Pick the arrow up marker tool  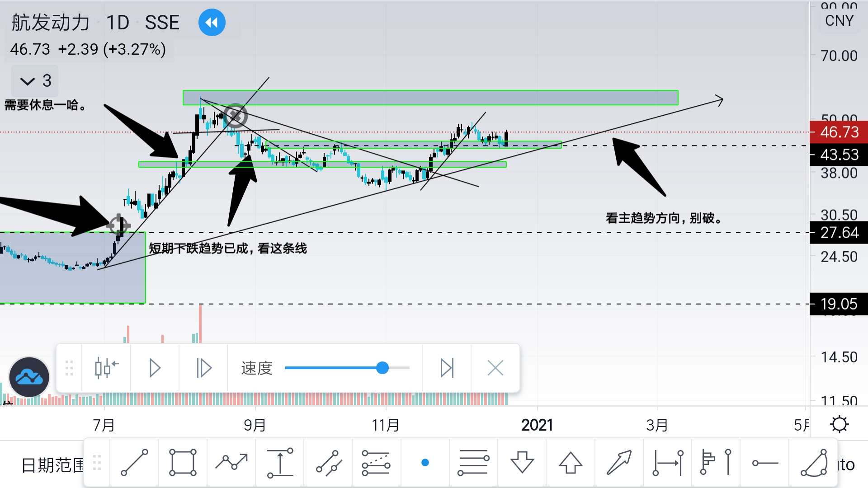(571, 462)
